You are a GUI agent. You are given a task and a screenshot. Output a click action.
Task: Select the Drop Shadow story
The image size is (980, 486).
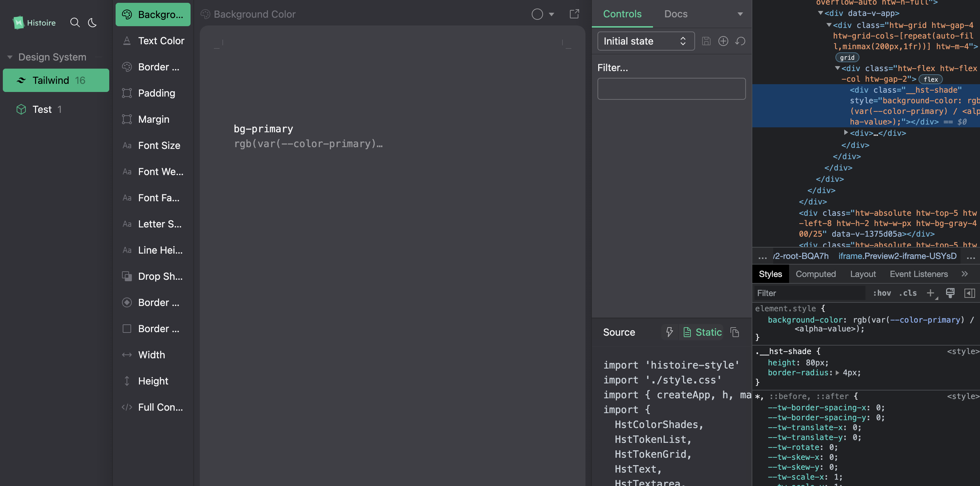(160, 276)
